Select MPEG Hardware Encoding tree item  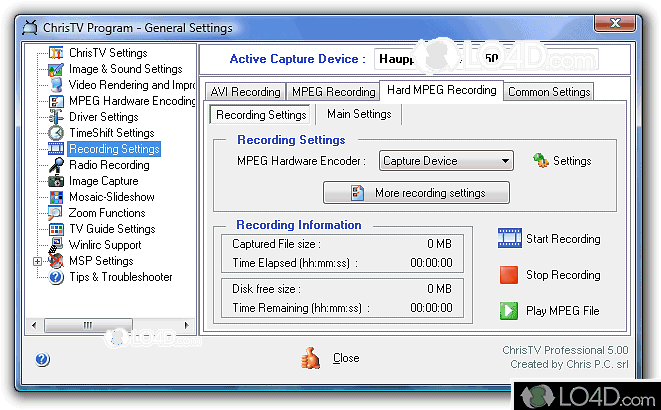point(132,101)
